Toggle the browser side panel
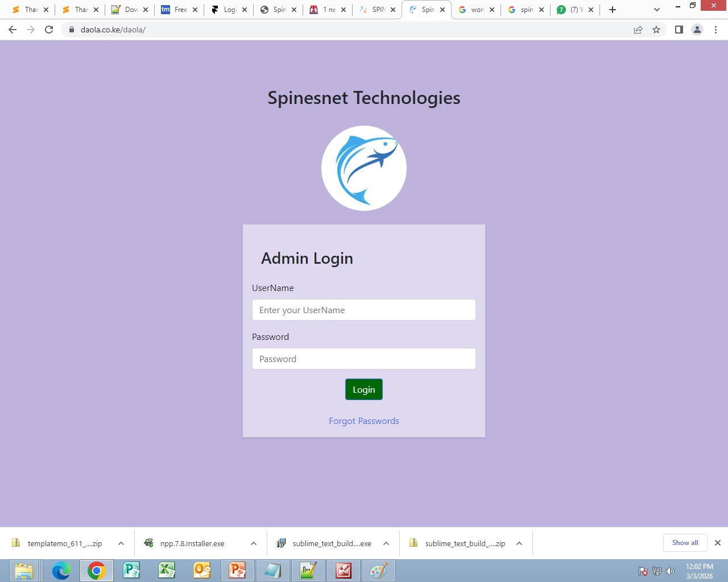The height and width of the screenshot is (582, 728). click(x=679, y=30)
